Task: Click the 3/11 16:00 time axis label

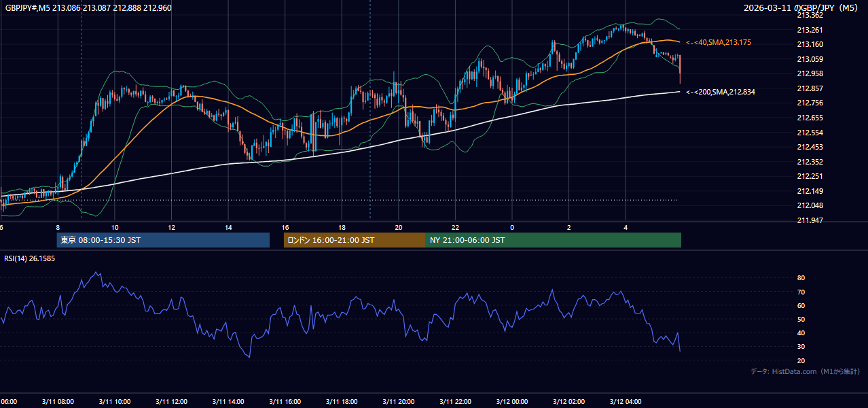Action: [285, 402]
